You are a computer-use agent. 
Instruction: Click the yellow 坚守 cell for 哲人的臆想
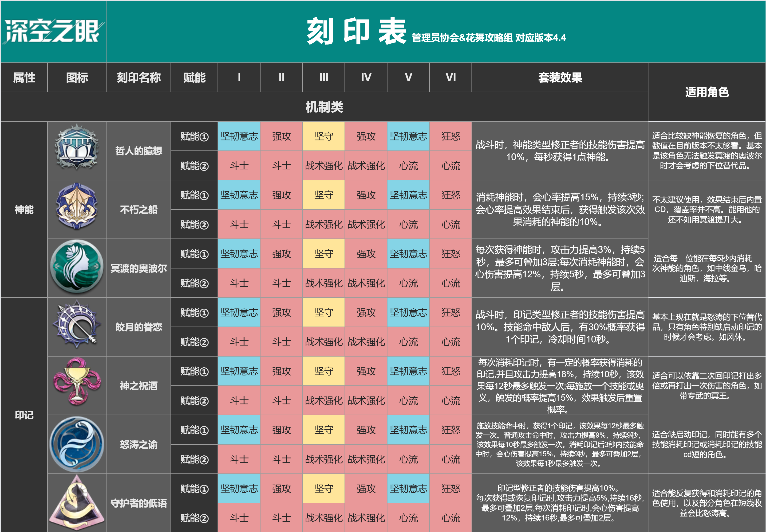[324, 136]
